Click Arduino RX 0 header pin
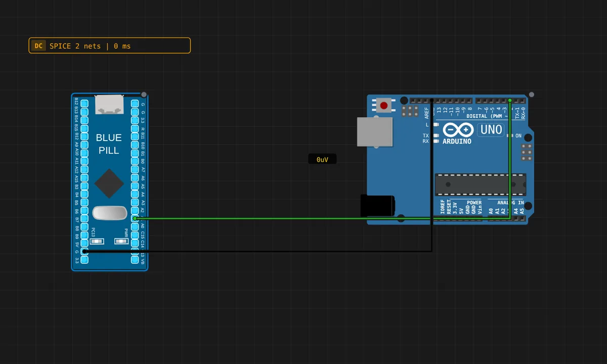Screen dimensions: 607x364 [523, 101]
